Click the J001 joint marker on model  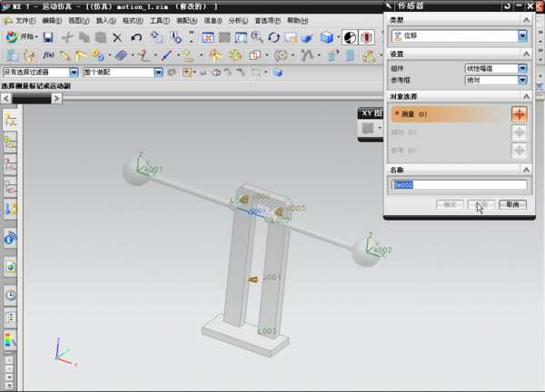pyautogui.click(x=253, y=279)
